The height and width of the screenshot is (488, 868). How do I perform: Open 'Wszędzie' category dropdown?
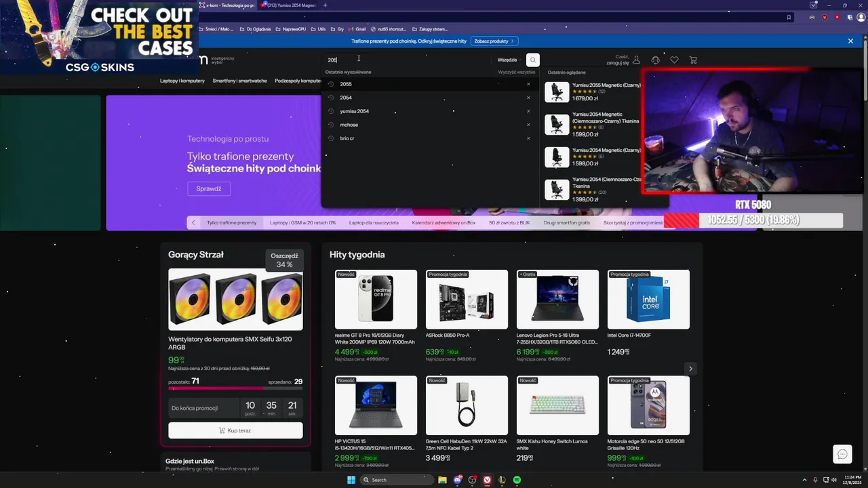pyautogui.click(x=509, y=60)
